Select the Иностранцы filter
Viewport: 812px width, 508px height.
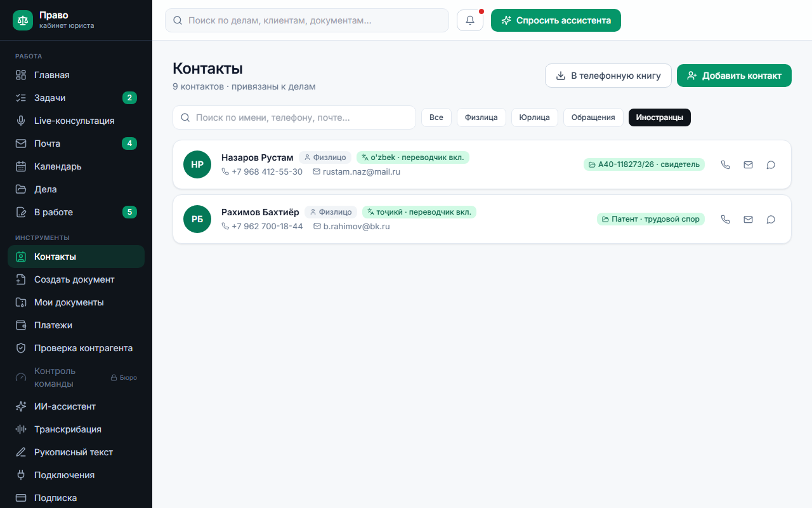click(x=660, y=117)
